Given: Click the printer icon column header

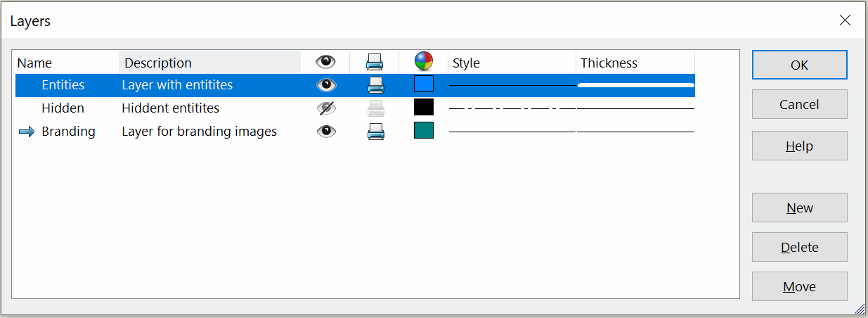Looking at the screenshot, I should pyautogui.click(x=375, y=63).
